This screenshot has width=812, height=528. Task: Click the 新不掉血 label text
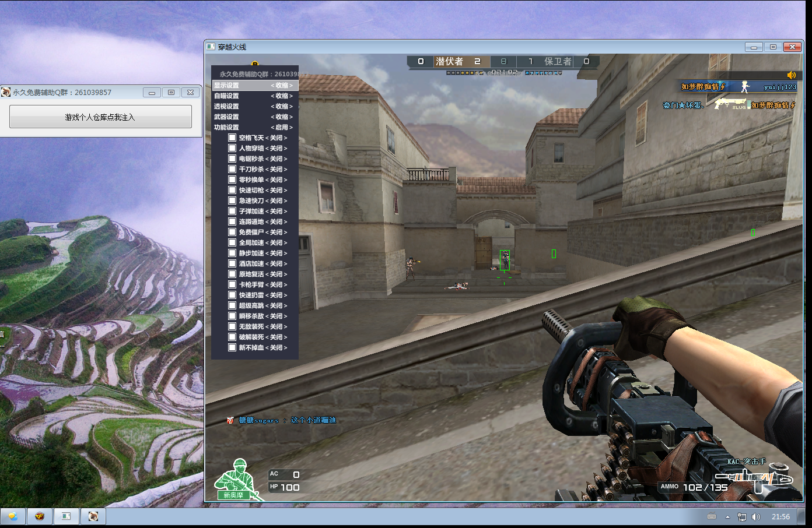(x=251, y=348)
